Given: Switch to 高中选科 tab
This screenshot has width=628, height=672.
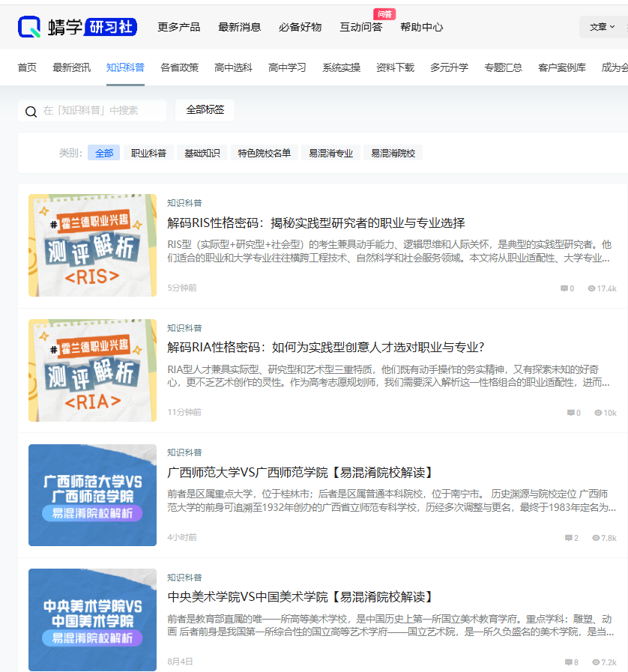Looking at the screenshot, I should [x=234, y=67].
